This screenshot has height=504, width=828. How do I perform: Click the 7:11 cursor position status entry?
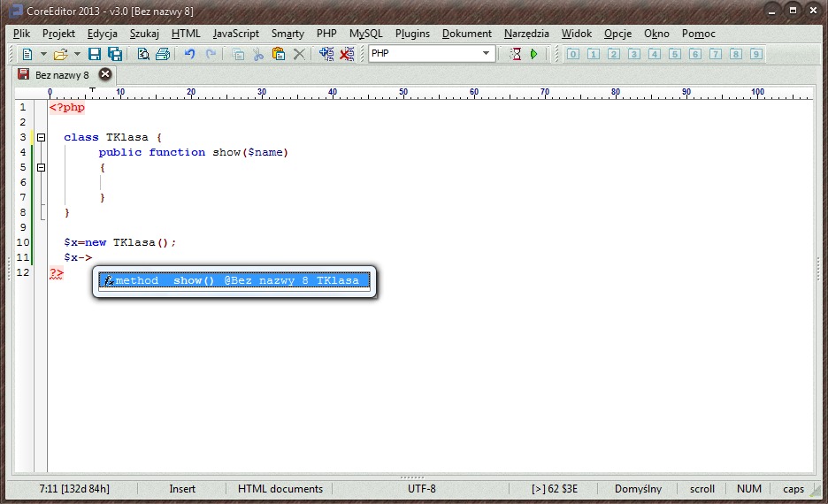[74, 489]
